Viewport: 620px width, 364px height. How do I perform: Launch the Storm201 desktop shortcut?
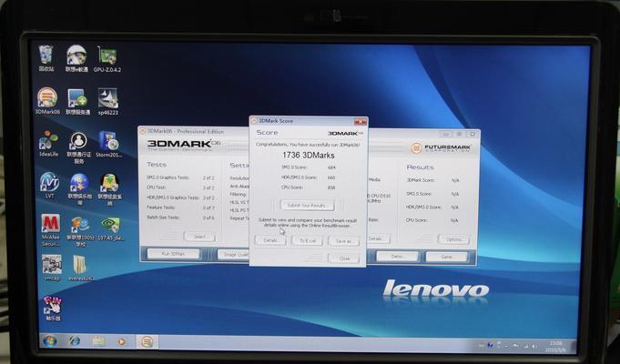click(108, 145)
